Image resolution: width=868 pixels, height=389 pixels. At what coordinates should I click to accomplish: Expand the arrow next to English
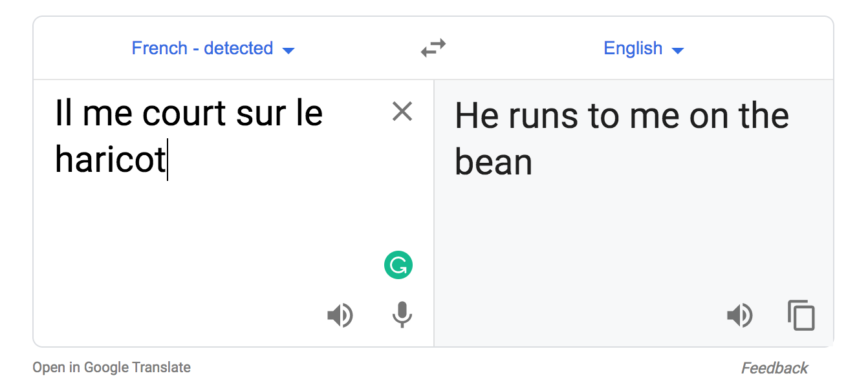pyautogui.click(x=677, y=50)
